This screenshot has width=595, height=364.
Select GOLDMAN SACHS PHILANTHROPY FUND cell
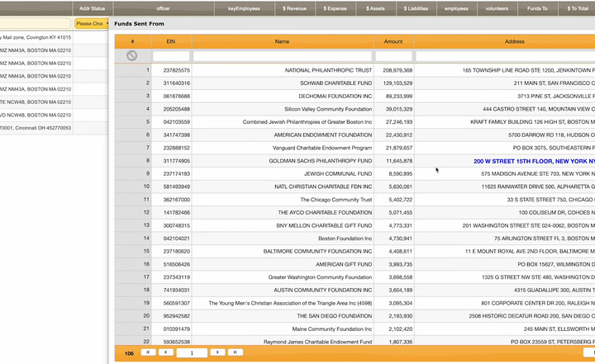pos(283,161)
